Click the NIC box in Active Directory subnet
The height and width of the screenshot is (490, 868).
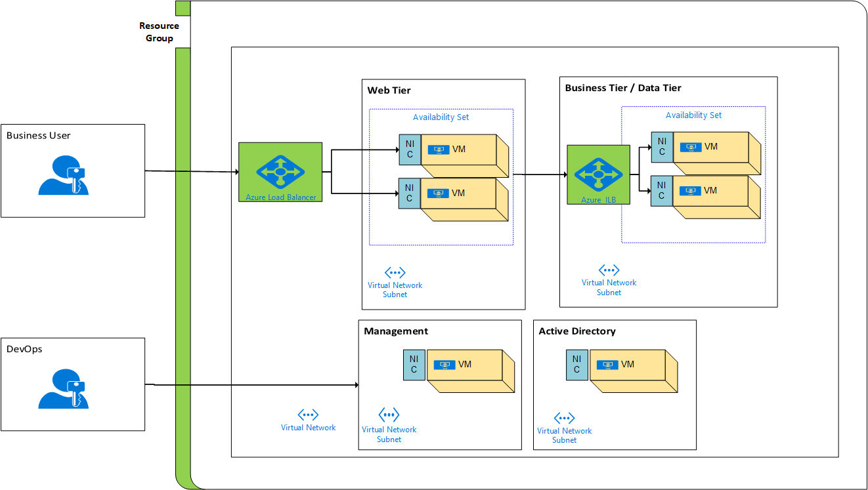tap(577, 365)
